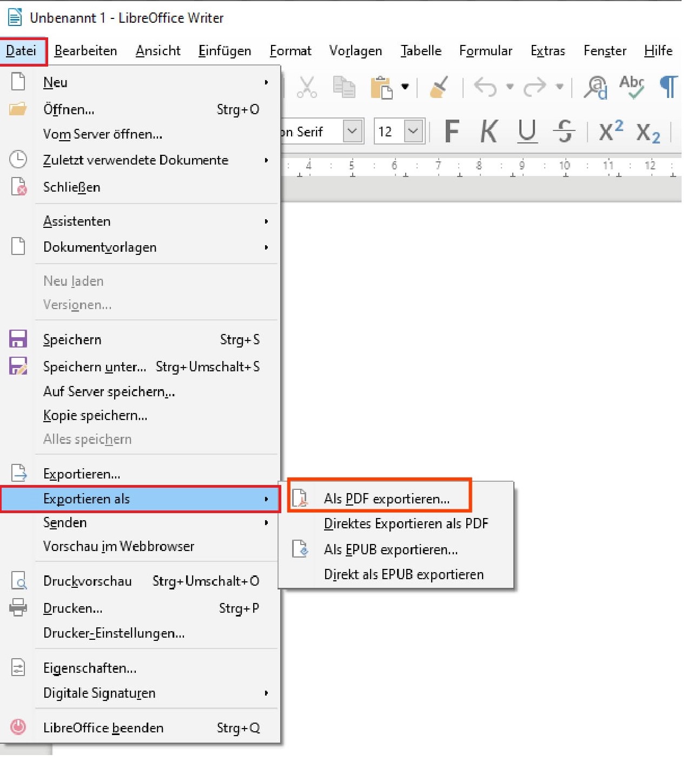Open the Einfügen menu
The height and width of the screenshot is (767, 700).
(224, 51)
